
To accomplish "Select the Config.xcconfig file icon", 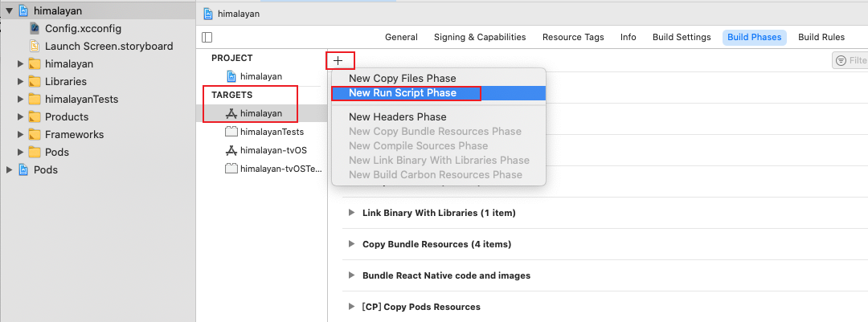I will tap(35, 28).
